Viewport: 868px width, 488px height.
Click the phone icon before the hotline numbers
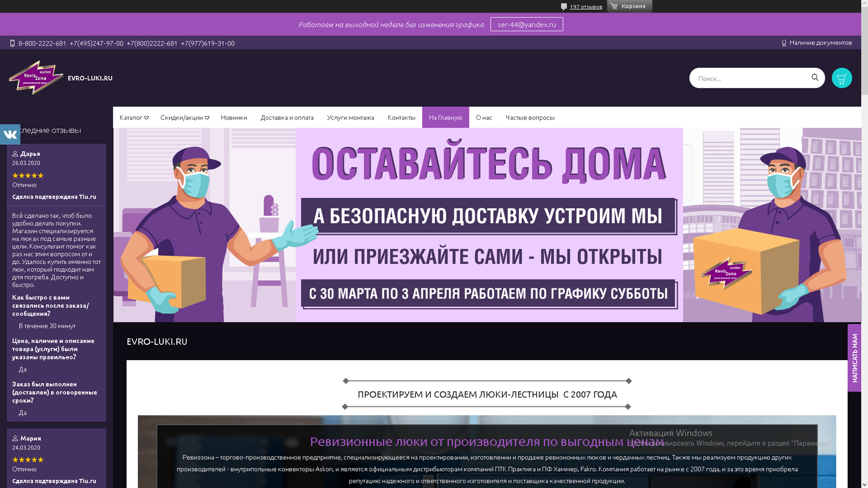(x=11, y=43)
